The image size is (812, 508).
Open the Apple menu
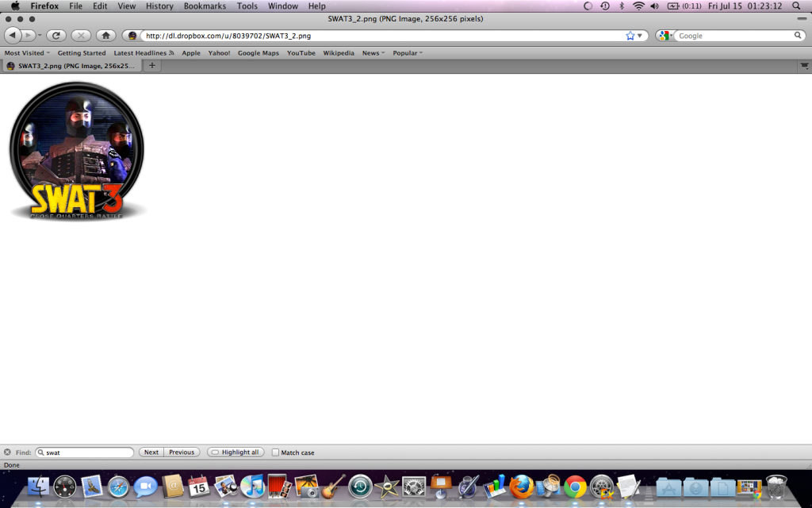click(x=16, y=6)
